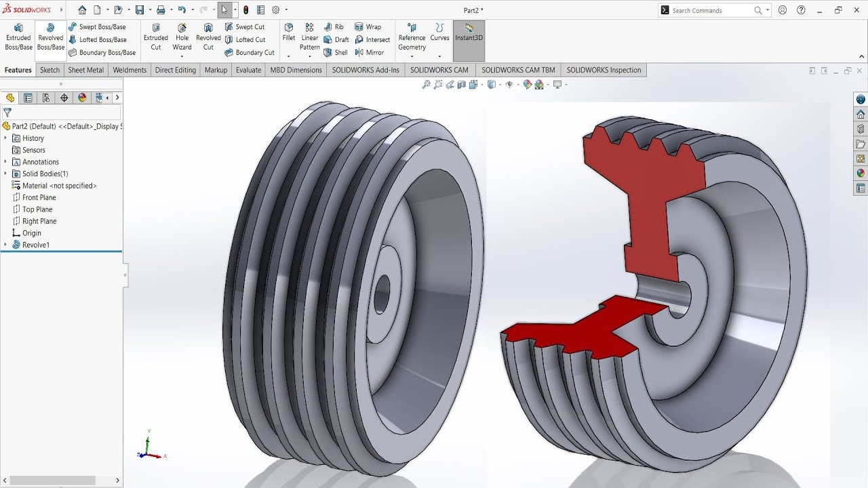Choose the Lofted Cut command
Viewport: 868px width, 488px height.
(x=245, y=40)
